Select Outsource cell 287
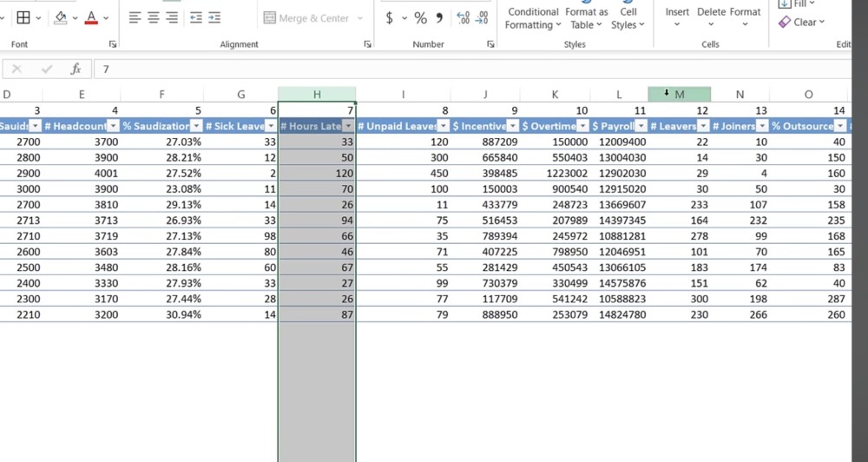This screenshot has height=462, width=868. [x=808, y=299]
